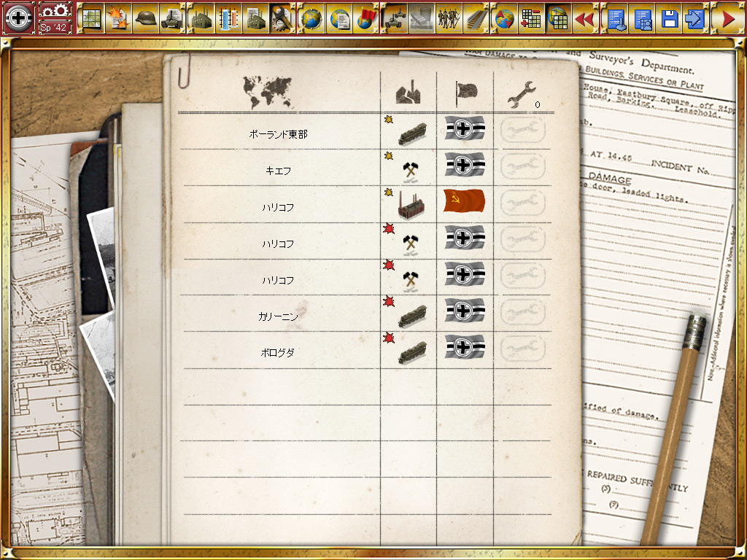Screen dimensions: 747x560
Task: Click the world map column header
Action: (x=267, y=92)
